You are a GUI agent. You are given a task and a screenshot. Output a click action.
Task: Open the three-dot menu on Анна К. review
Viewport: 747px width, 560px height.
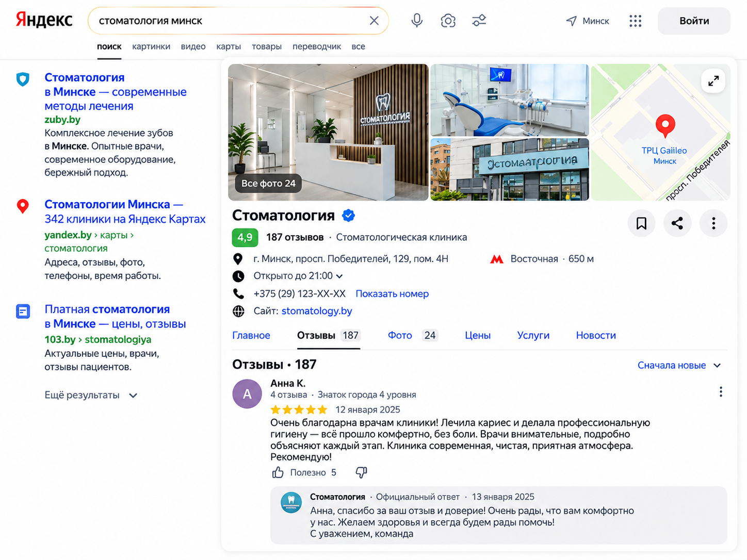tap(721, 392)
